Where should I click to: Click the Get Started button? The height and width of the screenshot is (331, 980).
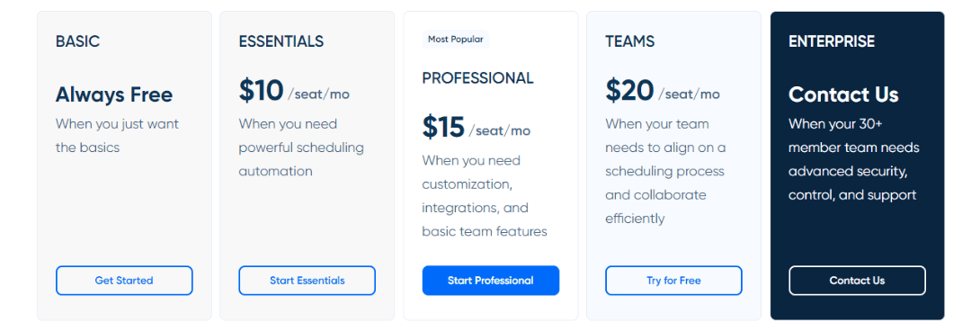pyautogui.click(x=124, y=281)
